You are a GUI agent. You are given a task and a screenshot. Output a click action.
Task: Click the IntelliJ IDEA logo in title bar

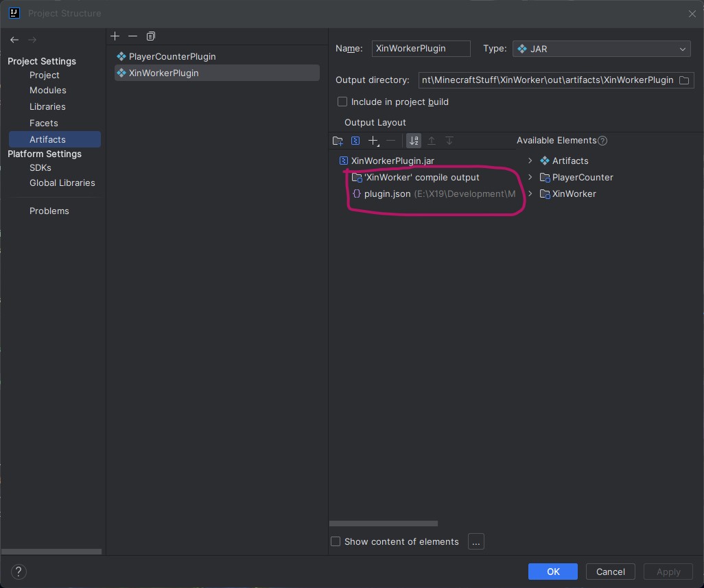pos(14,13)
